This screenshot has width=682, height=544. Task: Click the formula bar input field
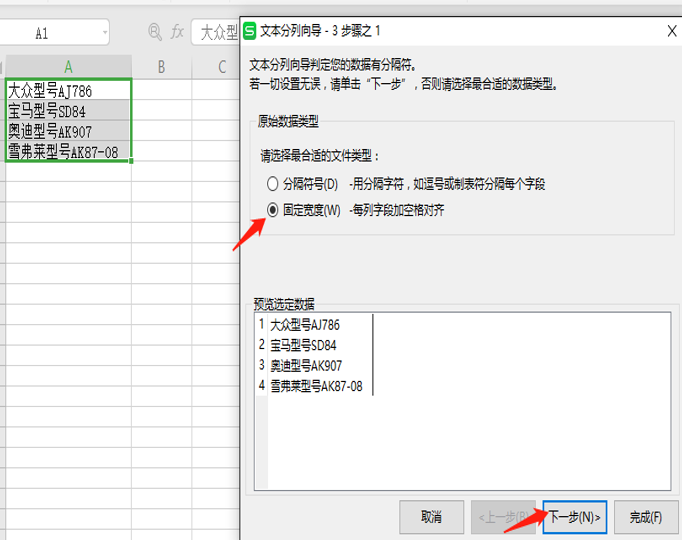point(216,33)
